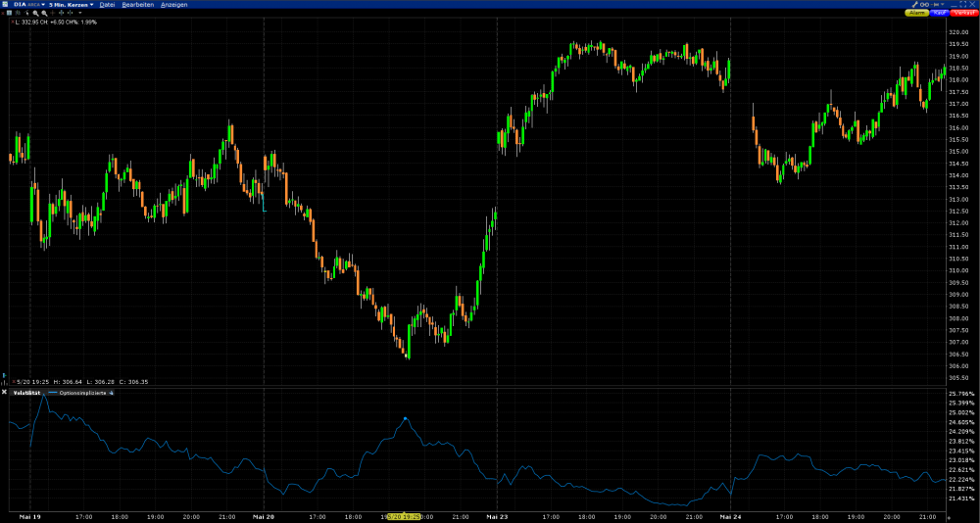Click the Mai 24 date label
The width and height of the screenshot is (980, 523).
click(730, 517)
